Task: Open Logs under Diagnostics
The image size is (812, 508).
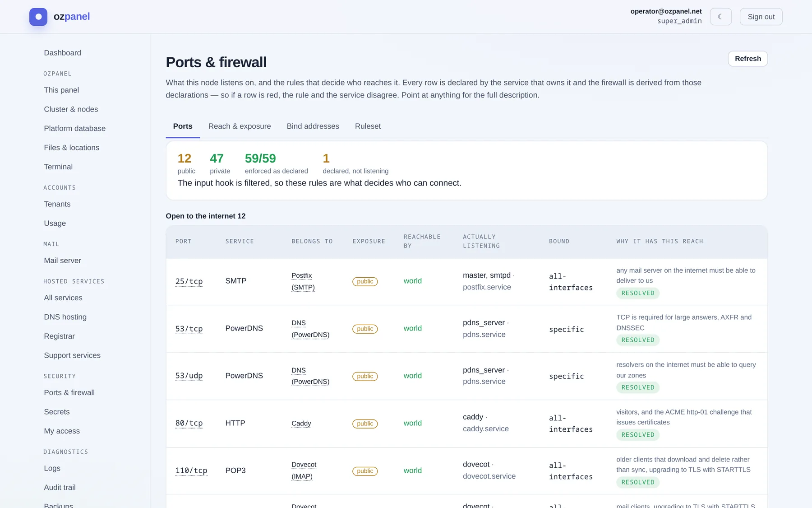Action: (x=52, y=468)
